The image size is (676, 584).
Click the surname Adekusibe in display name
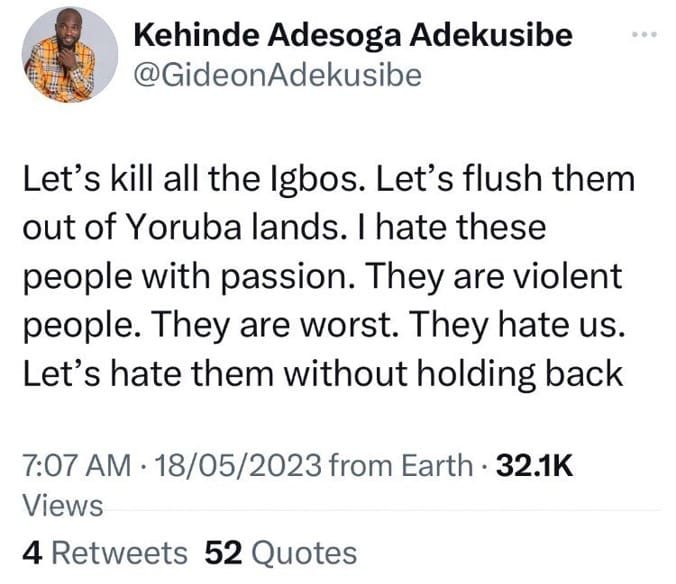pos(491,35)
